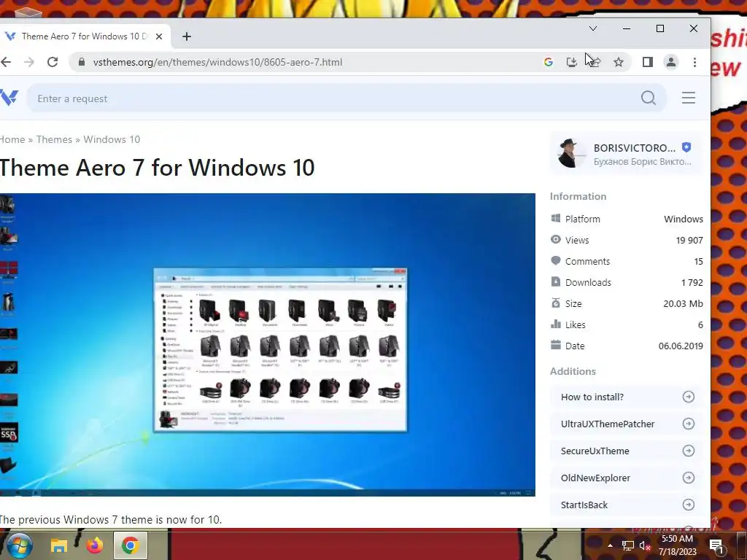Viewport: 747px width, 560px height.
Task: Click the address bar URL
Action: (x=217, y=62)
